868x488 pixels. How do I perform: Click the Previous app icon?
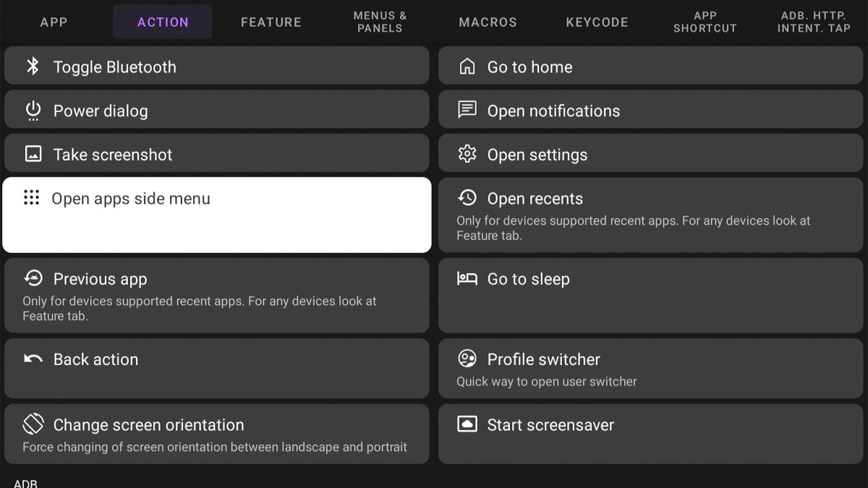(x=33, y=278)
